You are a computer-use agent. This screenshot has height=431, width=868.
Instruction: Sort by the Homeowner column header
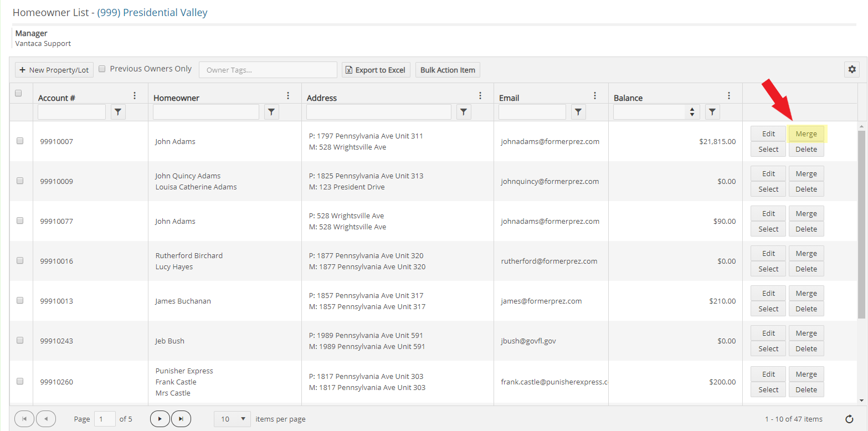point(176,98)
